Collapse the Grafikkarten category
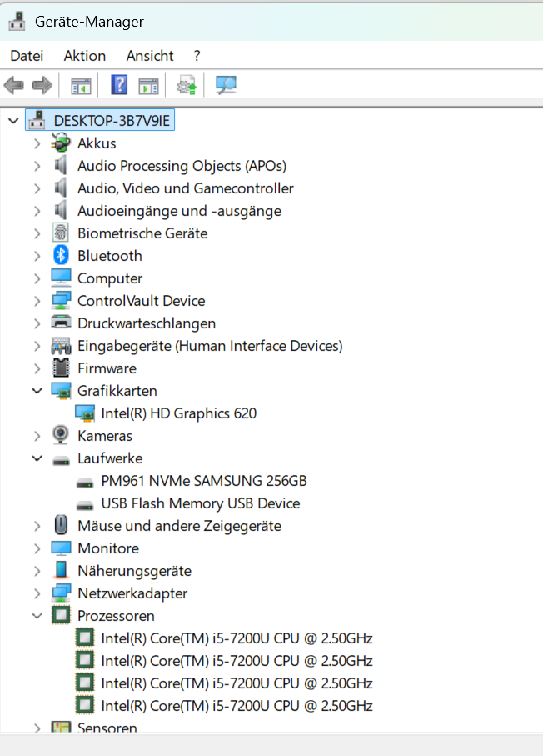The width and height of the screenshot is (543, 756). pos(37,391)
